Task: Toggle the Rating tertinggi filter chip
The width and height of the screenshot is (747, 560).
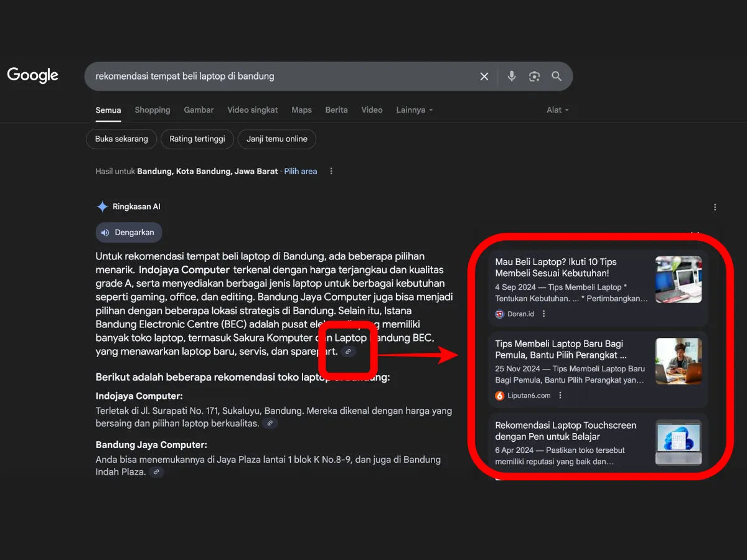Action: tap(197, 139)
